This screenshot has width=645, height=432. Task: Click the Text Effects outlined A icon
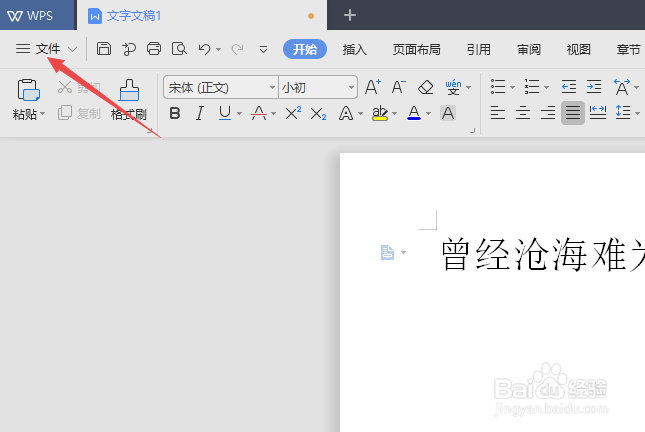(346, 113)
